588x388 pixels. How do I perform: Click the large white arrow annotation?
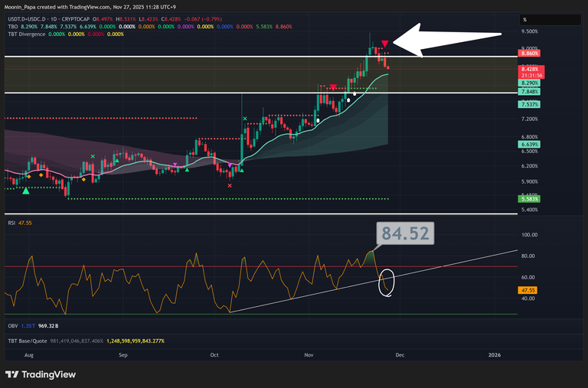tap(448, 40)
